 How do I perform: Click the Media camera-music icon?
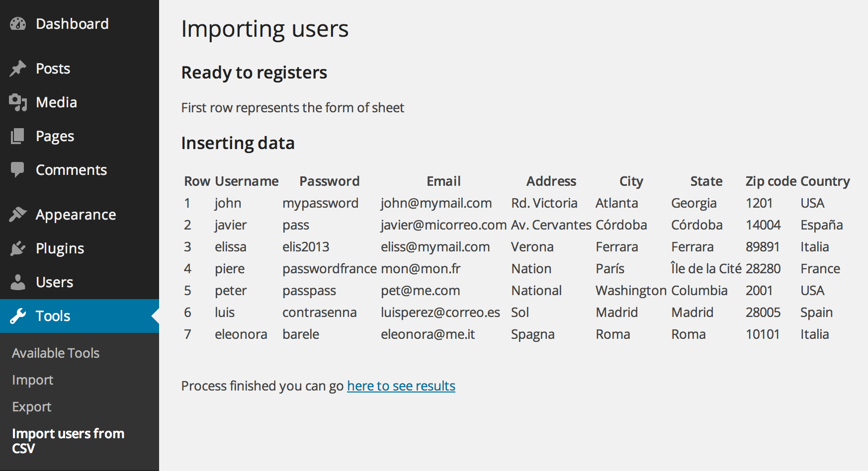click(18, 102)
